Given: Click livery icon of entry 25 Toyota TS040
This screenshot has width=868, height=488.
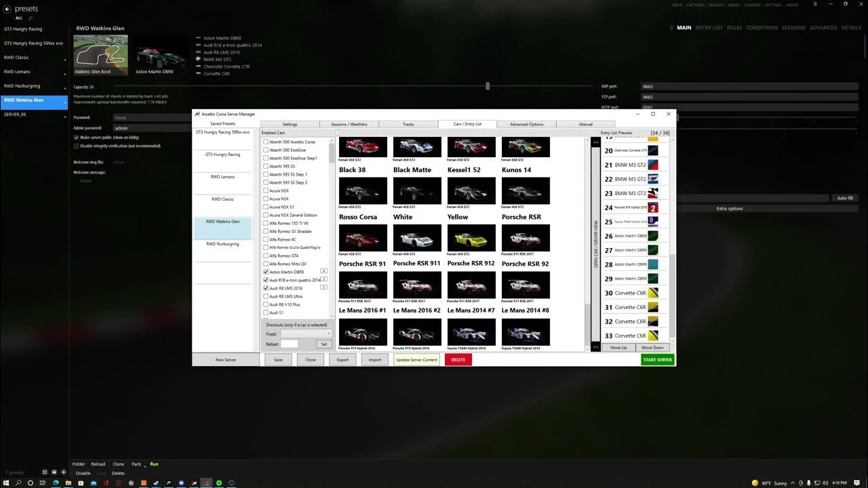Looking at the screenshot, I should [x=653, y=222].
